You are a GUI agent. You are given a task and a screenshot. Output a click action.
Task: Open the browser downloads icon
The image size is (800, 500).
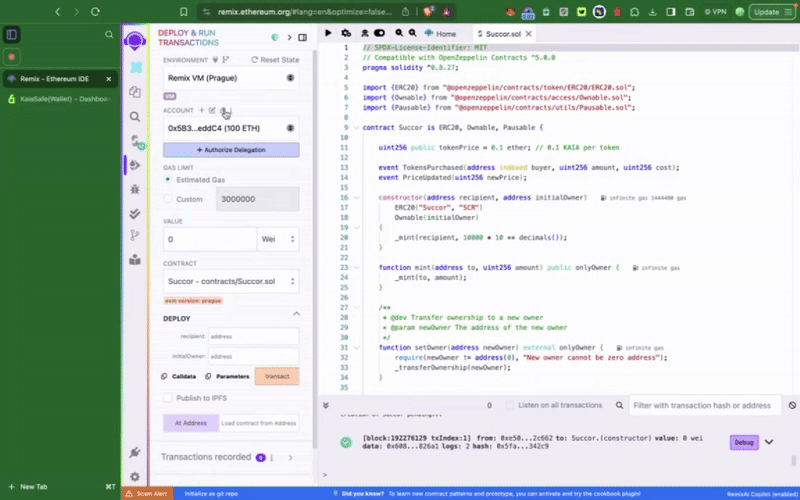[x=653, y=12]
